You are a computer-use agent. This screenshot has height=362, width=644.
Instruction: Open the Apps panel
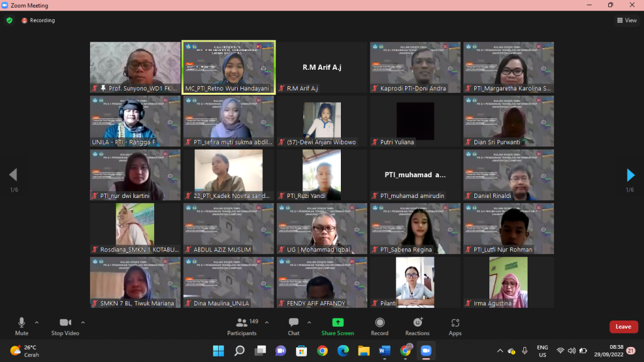pyautogui.click(x=455, y=326)
